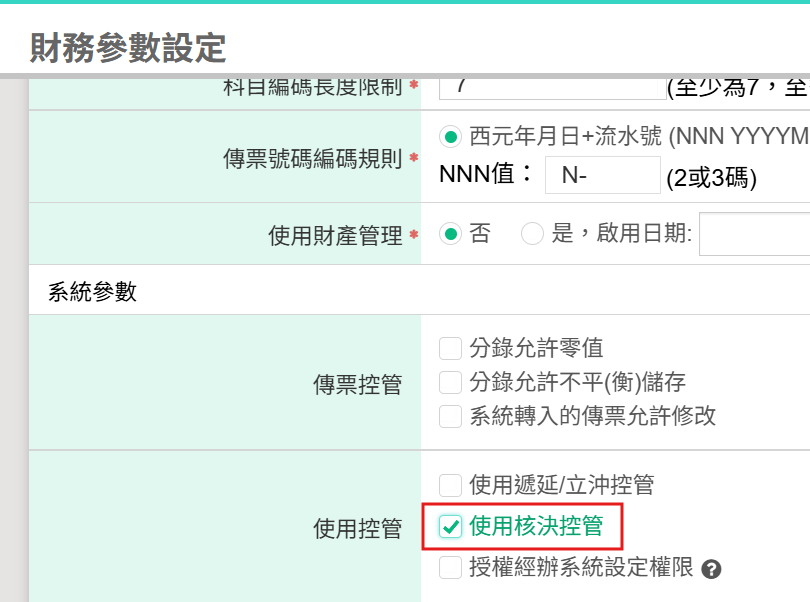Viewport: 810px width, 602px height.
Task: Tick 系統轉入的傳票允許修改 checkbox
Action: tap(451, 416)
